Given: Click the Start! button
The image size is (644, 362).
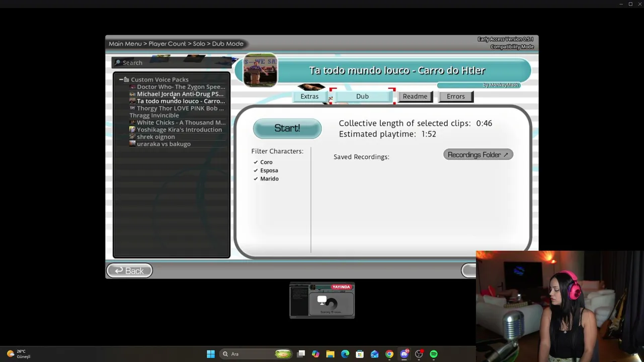Looking at the screenshot, I should coord(287,129).
